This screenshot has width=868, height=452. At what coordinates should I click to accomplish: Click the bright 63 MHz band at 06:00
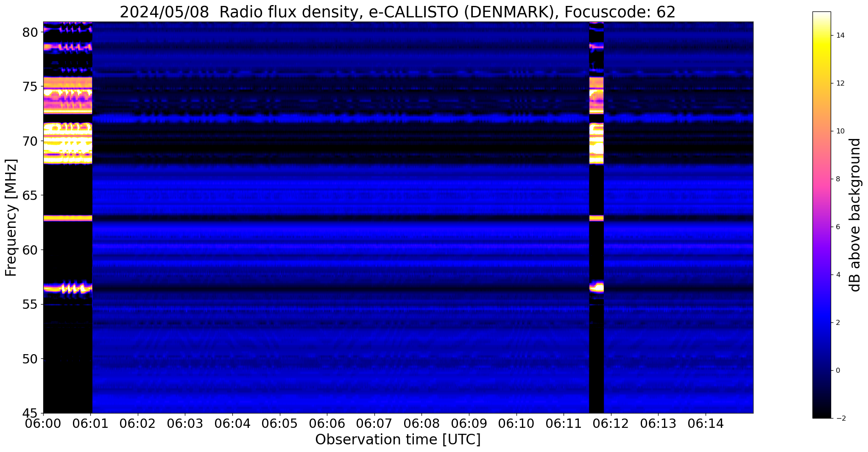(x=68, y=218)
